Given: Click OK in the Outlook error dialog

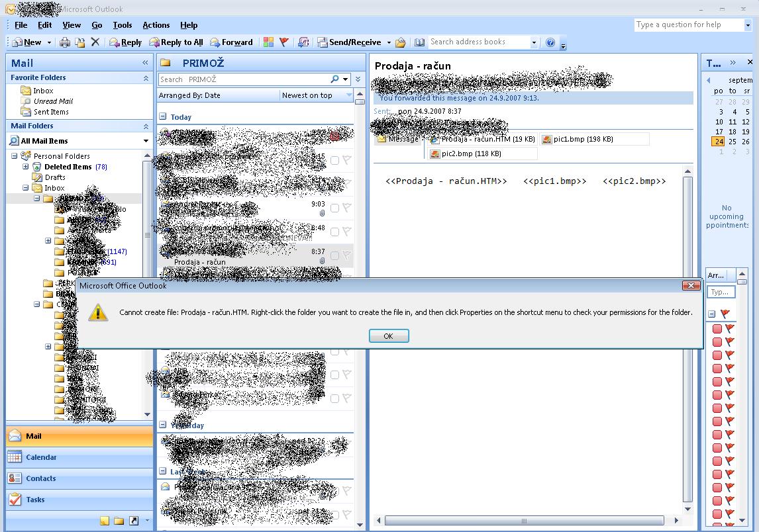Looking at the screenshot, I should click(389, 335).
